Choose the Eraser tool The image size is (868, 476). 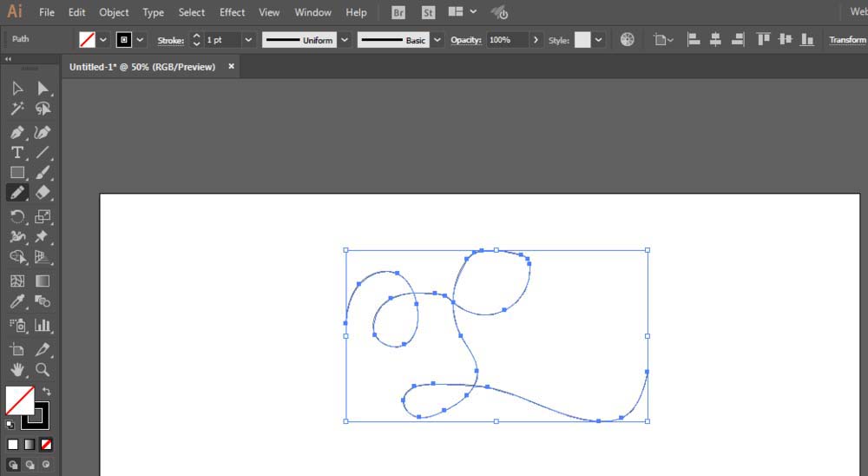43,193
